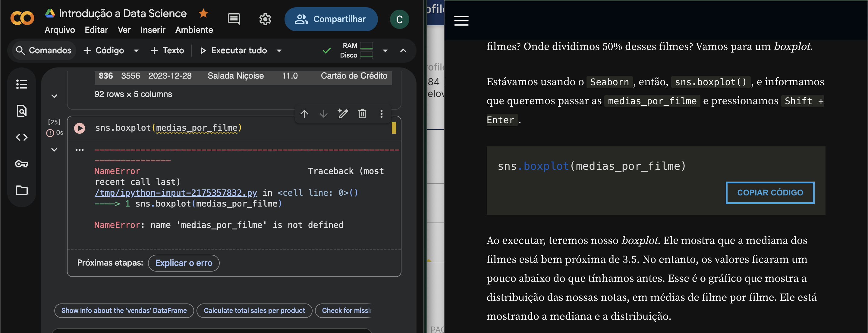Open the Ambiente menu
This screenshot has height=333, width=868.
[x=194, y=30]
